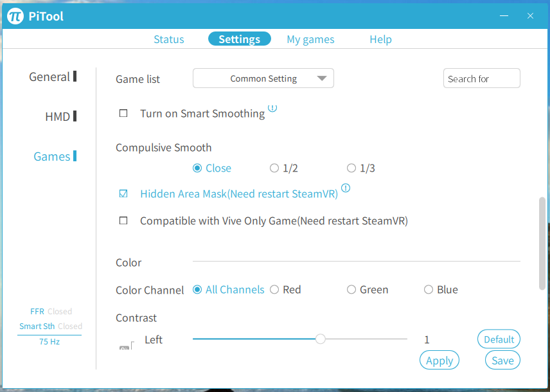Open the Help tab

click(380, 39)
